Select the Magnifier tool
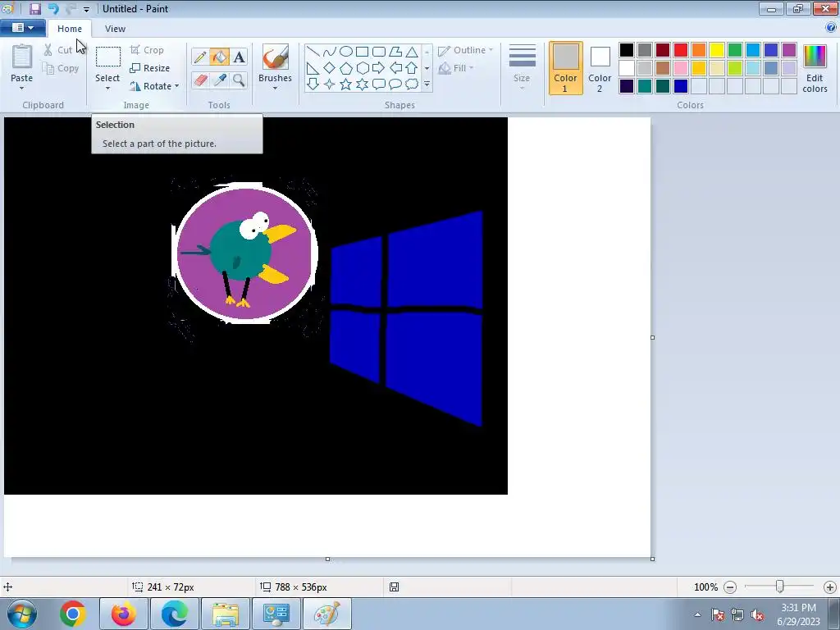Screen dimensions: 840x630 tap(239, 80)
